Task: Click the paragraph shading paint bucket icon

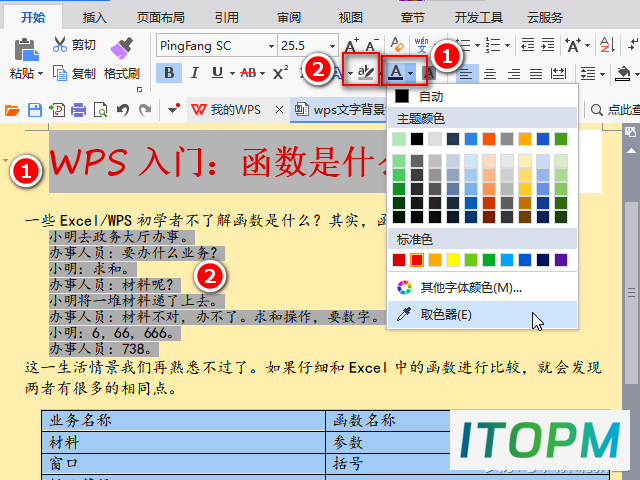Action: [623, 73]
